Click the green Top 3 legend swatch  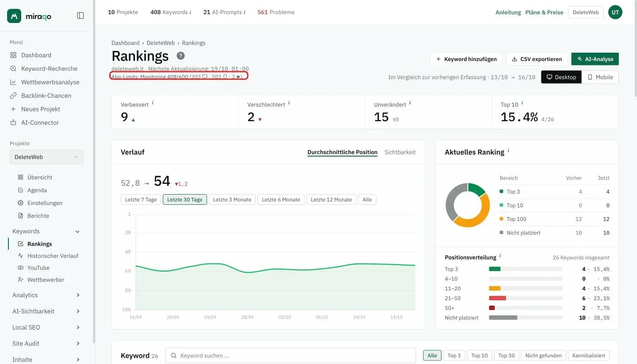[x=501, y=192]
